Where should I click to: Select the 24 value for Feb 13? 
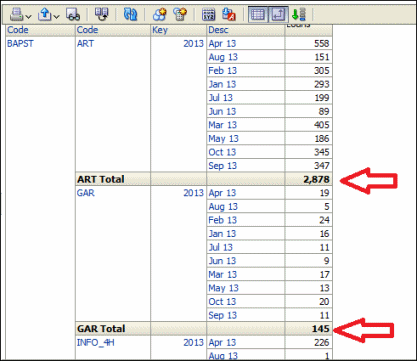coord(324,220)
